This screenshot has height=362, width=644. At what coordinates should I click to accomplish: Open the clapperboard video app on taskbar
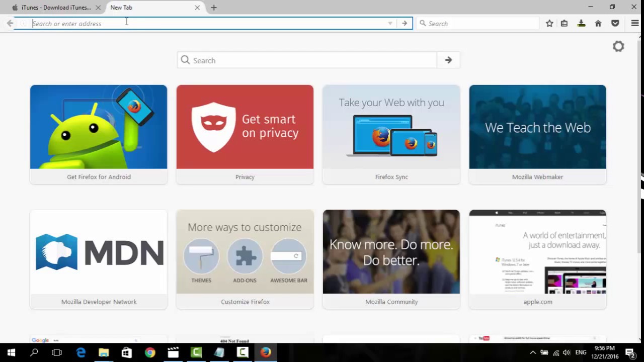[173, 352]
